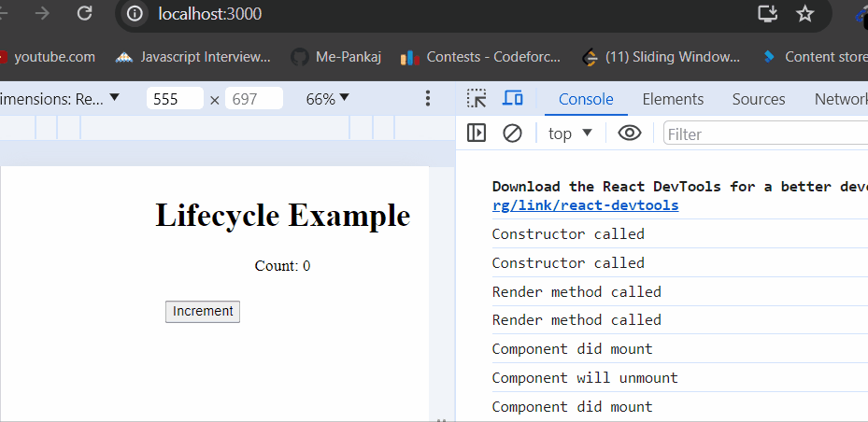
Task: Click the address bar URL localhost:3000
Action: tap(210, 14)
